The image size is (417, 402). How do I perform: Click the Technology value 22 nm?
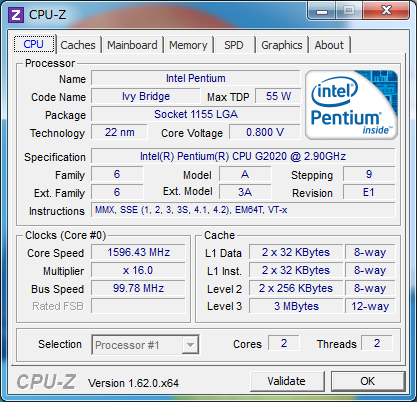coord(119,132)
